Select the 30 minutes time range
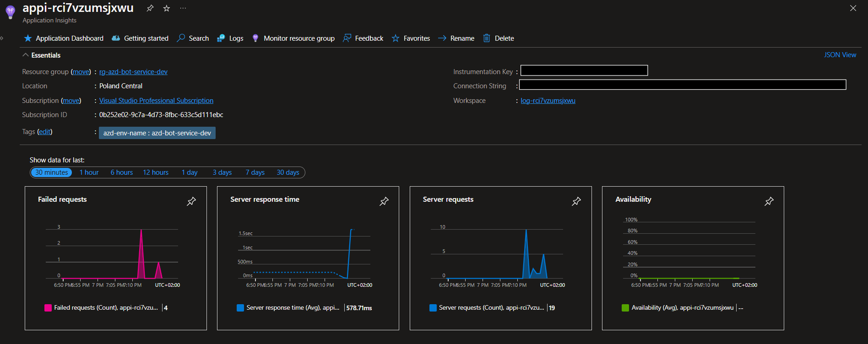The height and width of the screenshot is (344, 868). coord(52,172)
